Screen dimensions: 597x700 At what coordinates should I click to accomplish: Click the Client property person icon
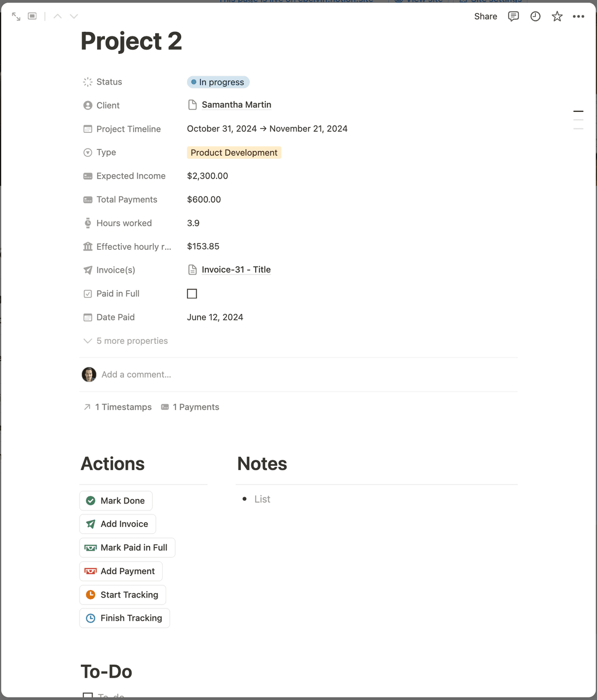pos(88,105)
